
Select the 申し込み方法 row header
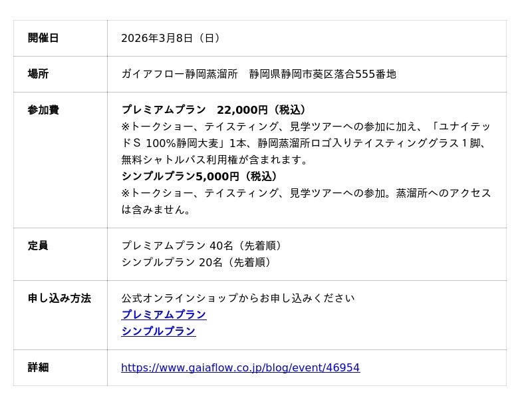pos(59,298)
